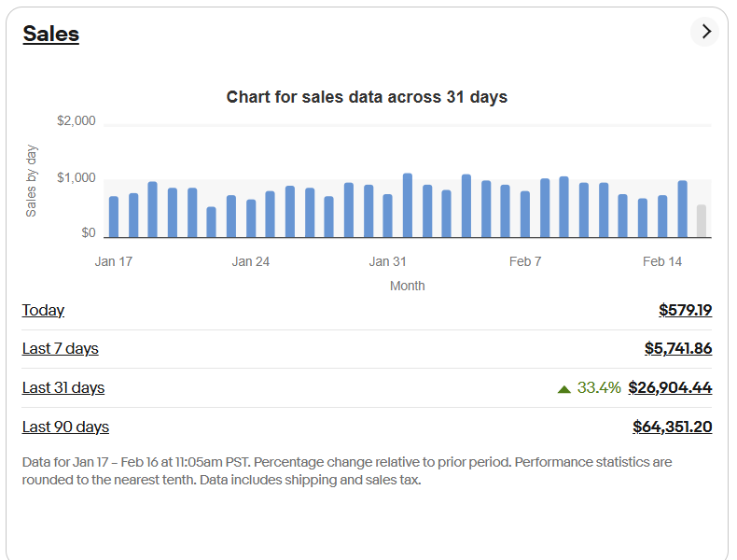737x560 pixels.
Task: Click the $1,000 y-axis label
Action: (x=76, y=177)
